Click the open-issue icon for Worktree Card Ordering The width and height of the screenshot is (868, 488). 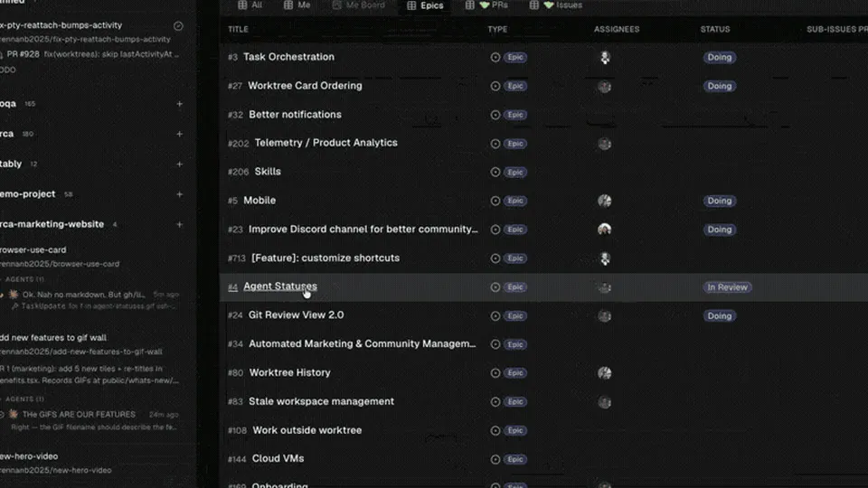click(x=495, y=86)
